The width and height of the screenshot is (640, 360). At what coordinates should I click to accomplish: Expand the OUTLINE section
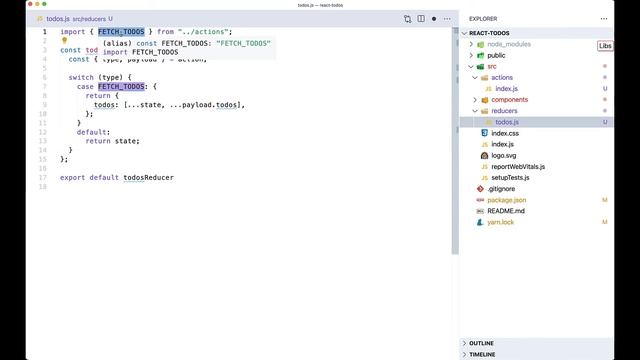(464, 343)
